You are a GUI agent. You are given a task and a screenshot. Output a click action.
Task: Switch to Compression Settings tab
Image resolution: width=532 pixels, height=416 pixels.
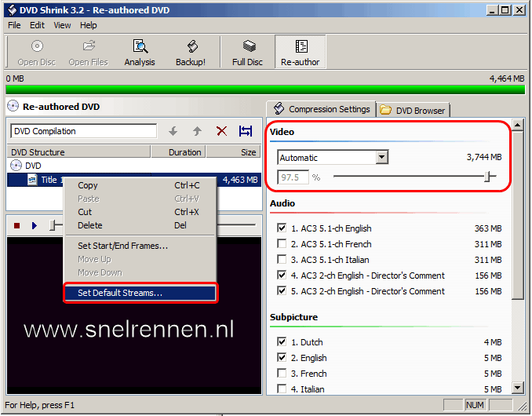point(322,109)
